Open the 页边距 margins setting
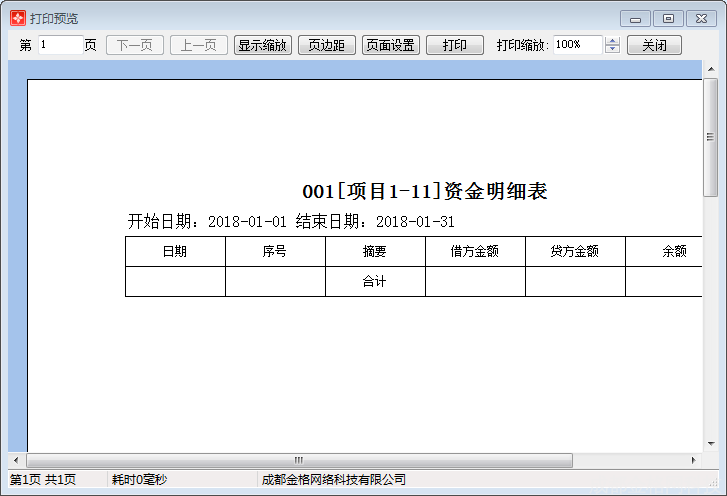The image size is (727, 496). pos(326,45)
